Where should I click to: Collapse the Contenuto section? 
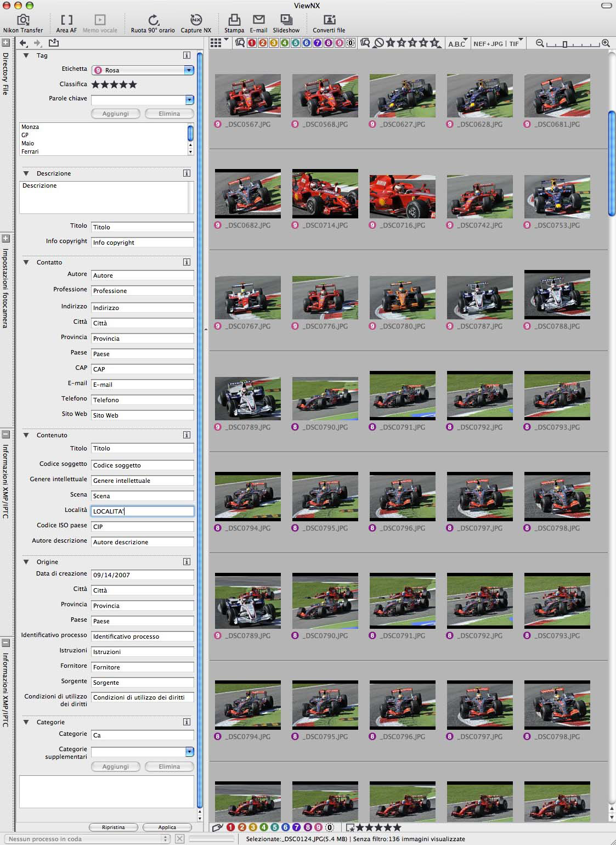point(26,435)
